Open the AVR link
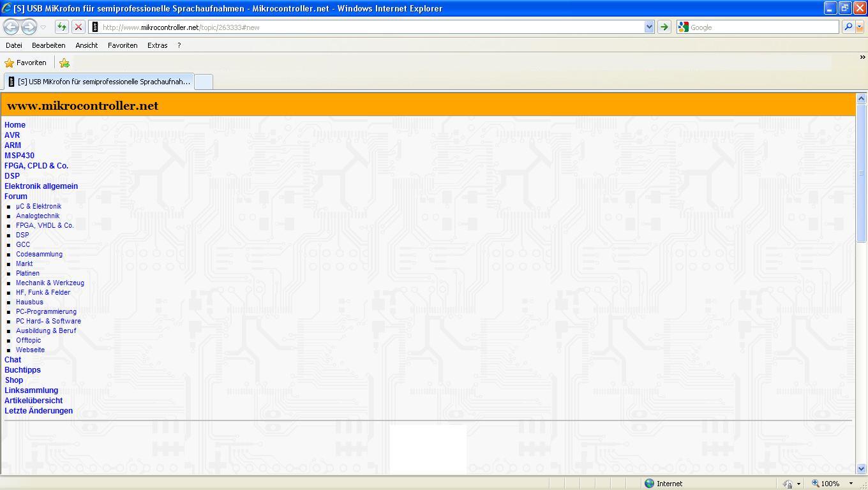This screenshot has width=868, height=490. 12,135
